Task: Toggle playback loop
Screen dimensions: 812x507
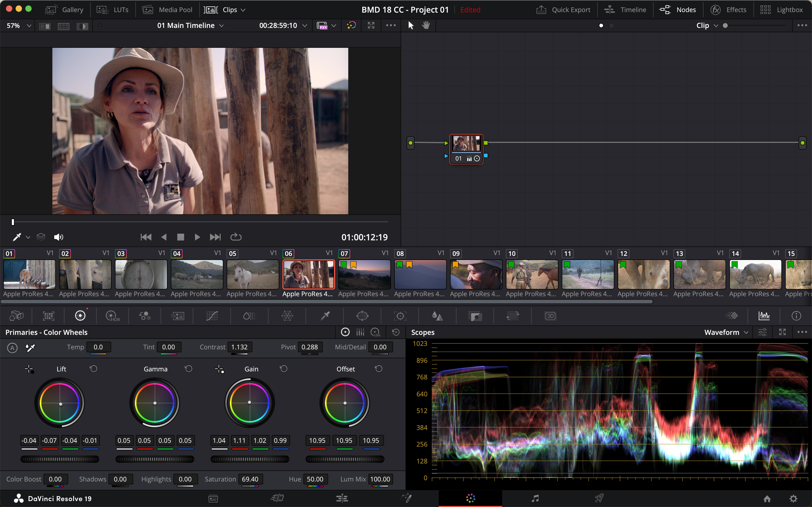Action: pyautogui.click(x=236, y=237)
